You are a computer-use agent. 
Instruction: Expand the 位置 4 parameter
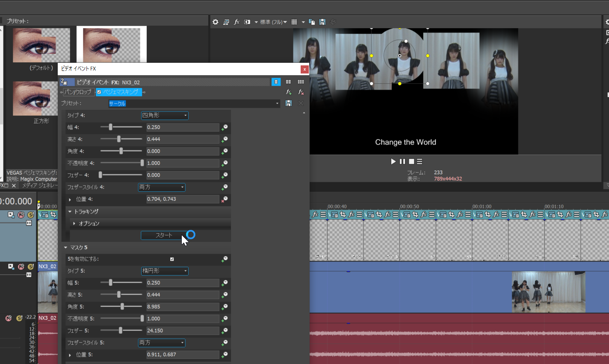coord(70,200)
